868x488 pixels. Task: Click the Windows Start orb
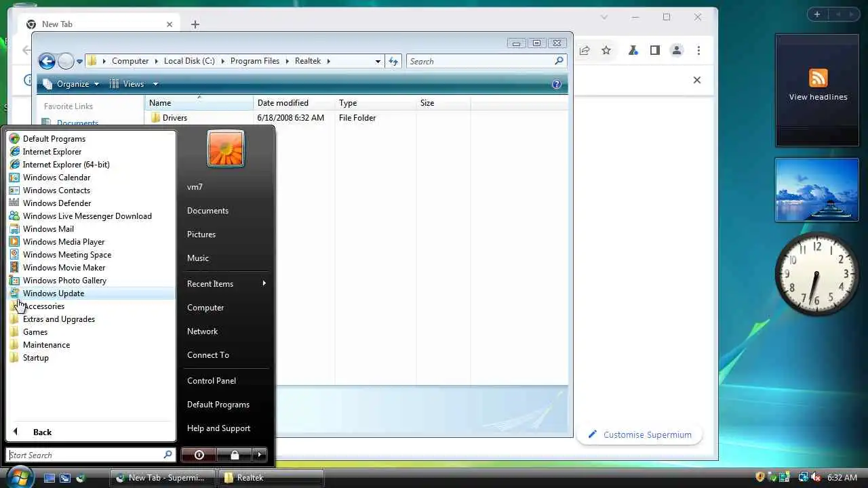[20, 476]
